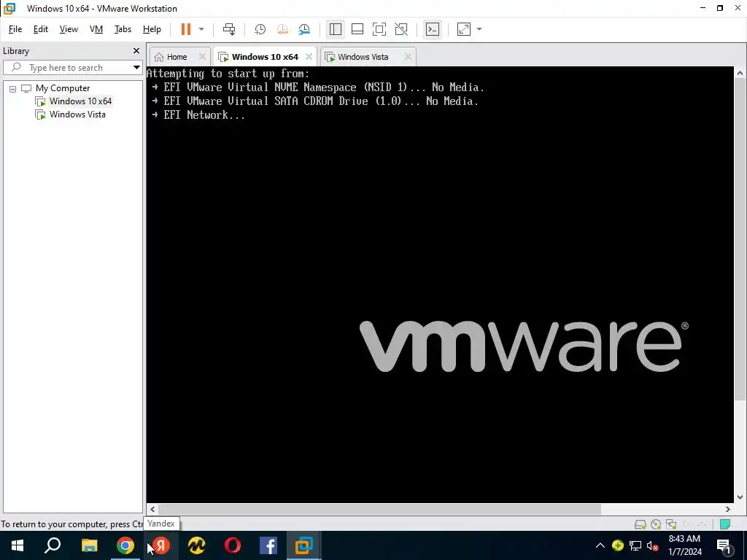Select Windows Vista in library tree
The width and height of the screenshot is (747, 560).
click(x=77, y=114)
